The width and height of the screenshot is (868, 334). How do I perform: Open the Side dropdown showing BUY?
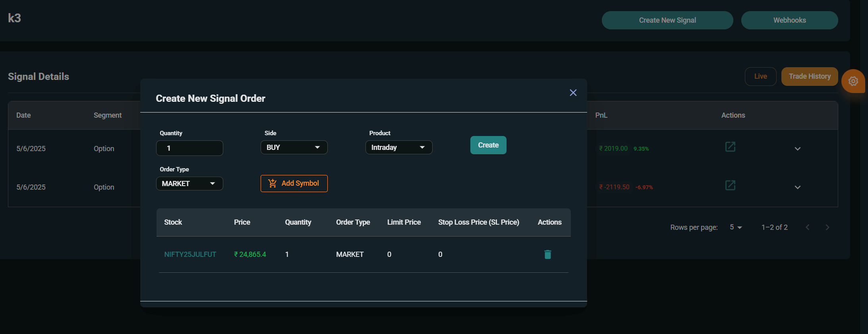point(294,148)
